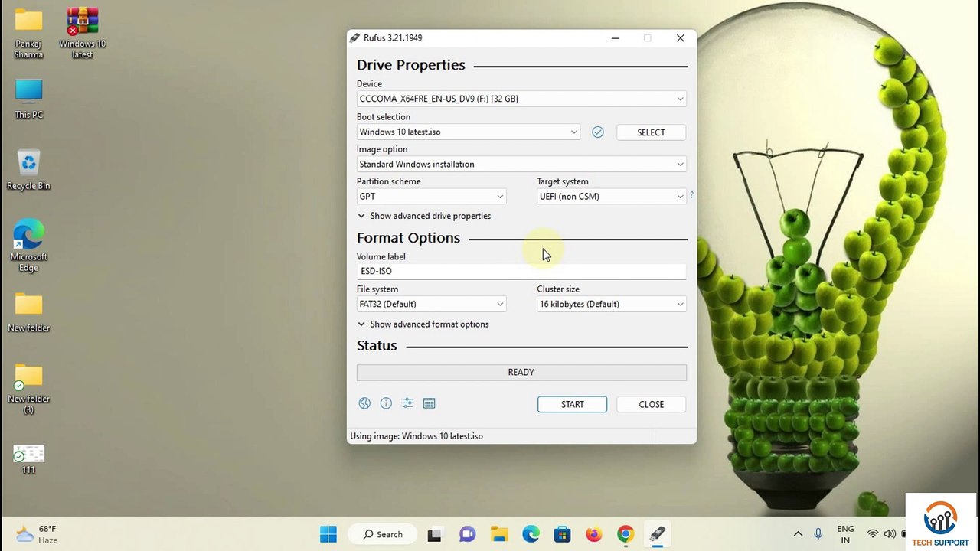Open the Boot selection dropdown
The width and height of the screenshot is (980, 551).
468,132
